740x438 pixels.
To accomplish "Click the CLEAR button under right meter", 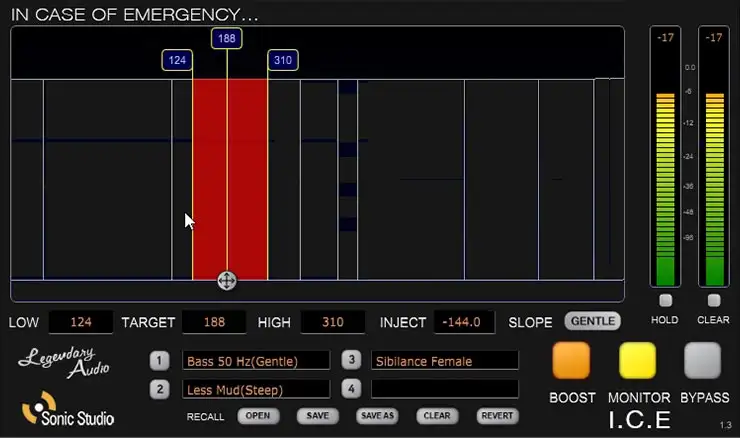I will click(714, 300).
